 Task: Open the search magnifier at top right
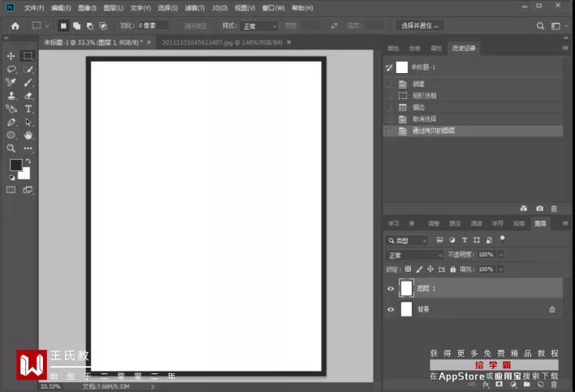[540, 26]
